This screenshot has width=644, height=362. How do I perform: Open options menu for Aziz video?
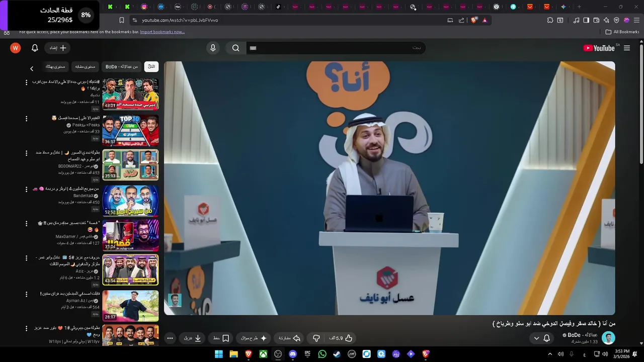[27, 258]
